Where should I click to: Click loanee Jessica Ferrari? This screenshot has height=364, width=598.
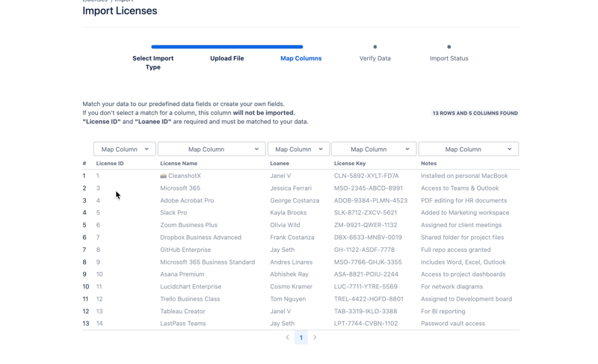[x=291, y=188]
